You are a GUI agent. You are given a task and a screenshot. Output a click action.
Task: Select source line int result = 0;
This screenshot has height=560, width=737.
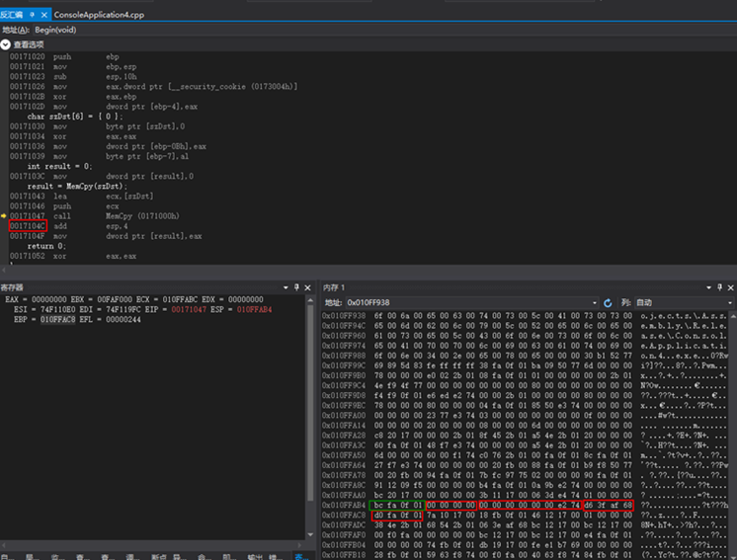[x=59, y=166]
